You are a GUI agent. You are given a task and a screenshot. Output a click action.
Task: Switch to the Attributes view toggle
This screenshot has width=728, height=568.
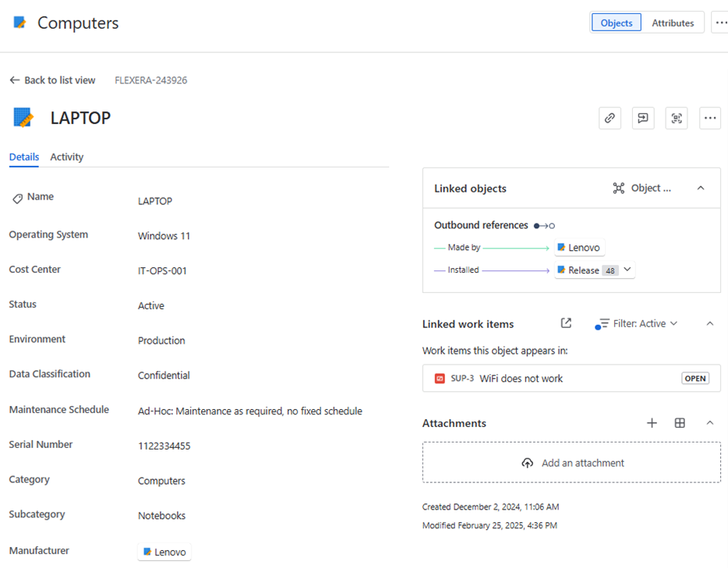pos(673,23)
